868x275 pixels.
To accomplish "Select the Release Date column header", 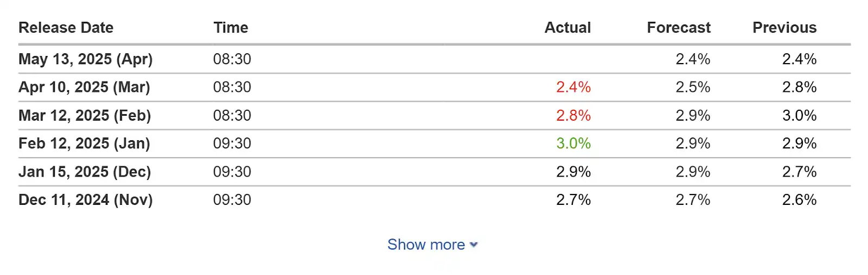I will (66, 28).
